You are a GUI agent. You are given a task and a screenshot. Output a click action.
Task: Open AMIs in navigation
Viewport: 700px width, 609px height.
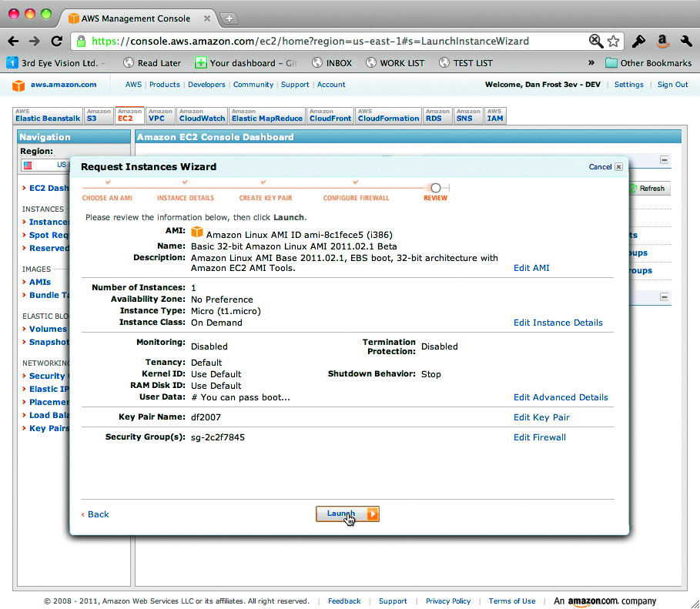40,283
